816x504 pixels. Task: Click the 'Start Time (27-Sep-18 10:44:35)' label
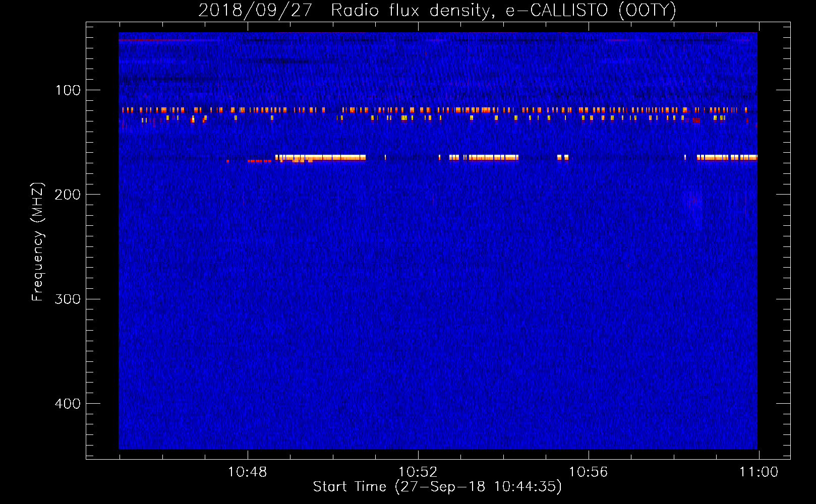pos(437,487)
